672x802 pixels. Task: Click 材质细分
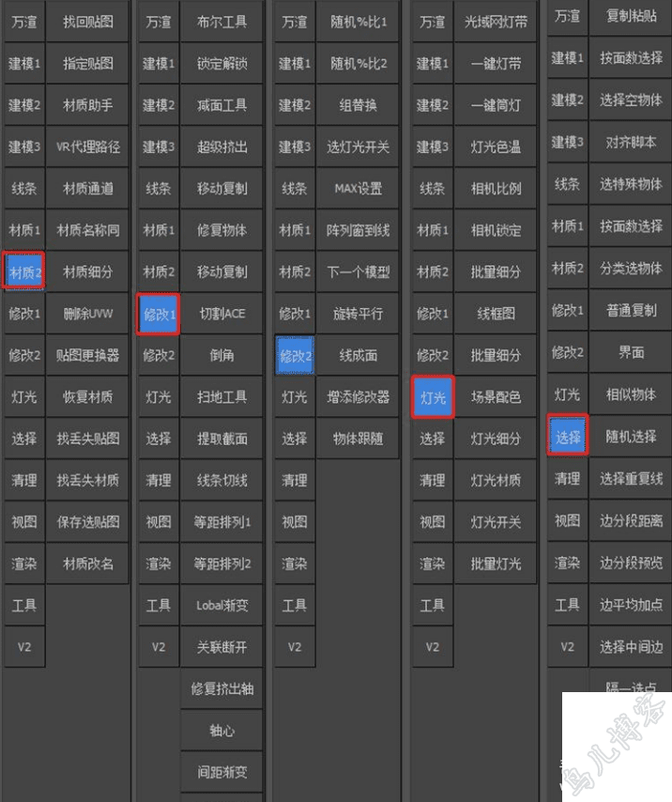pos(87,272)
